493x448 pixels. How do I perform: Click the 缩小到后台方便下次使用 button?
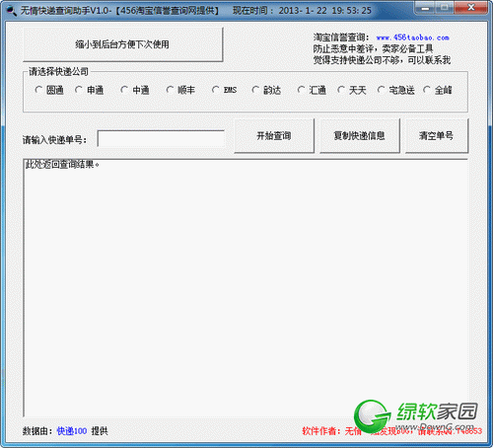point(123,44)
